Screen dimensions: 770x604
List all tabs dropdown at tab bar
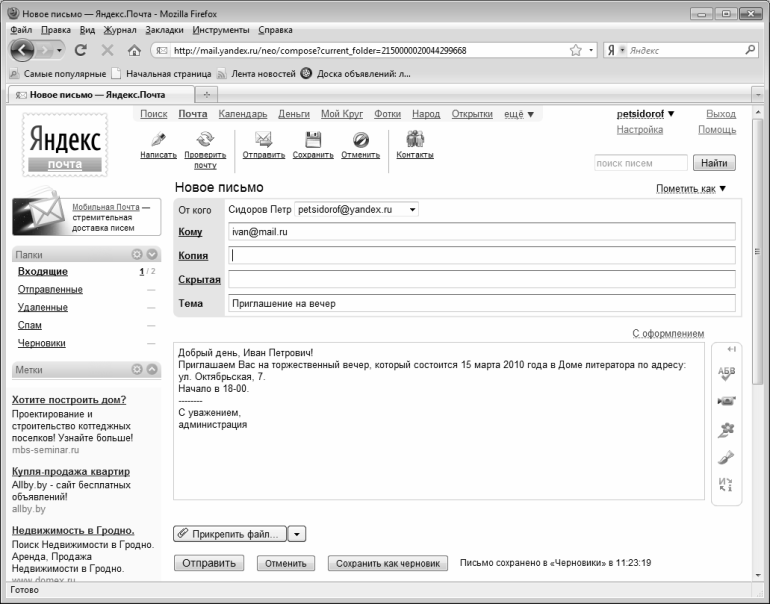758,94
